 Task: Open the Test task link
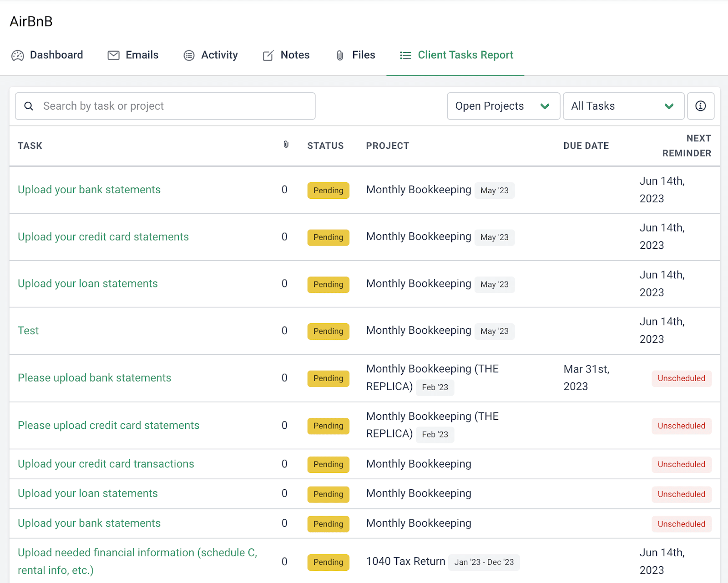click(28, 331)
